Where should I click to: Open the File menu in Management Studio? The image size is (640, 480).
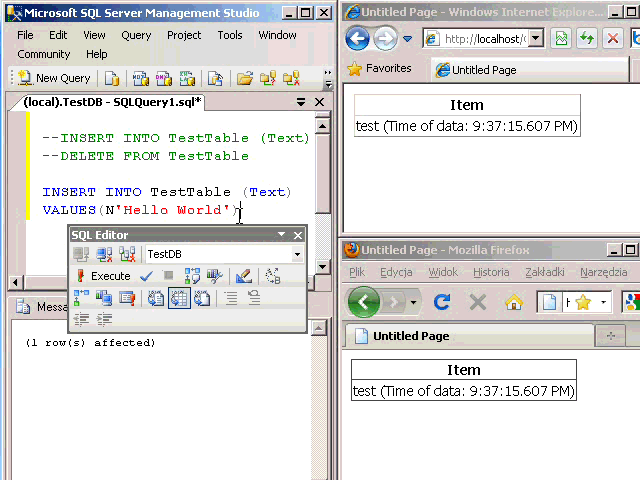(25, 35)
